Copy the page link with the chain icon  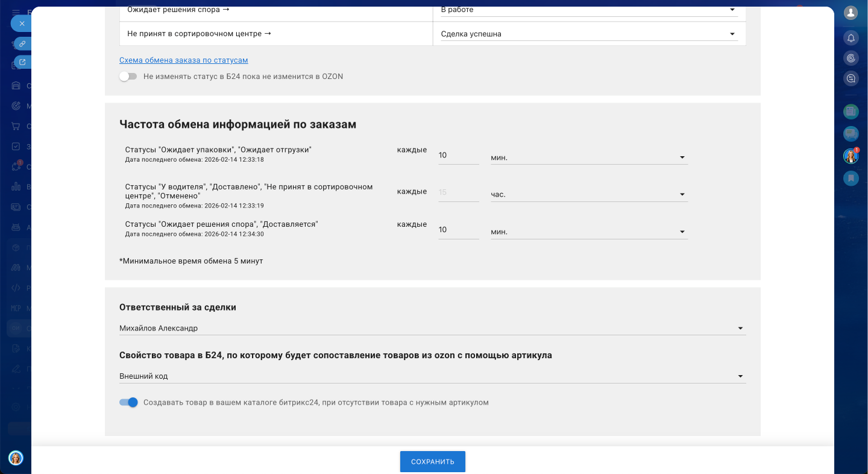click(22, 43)
